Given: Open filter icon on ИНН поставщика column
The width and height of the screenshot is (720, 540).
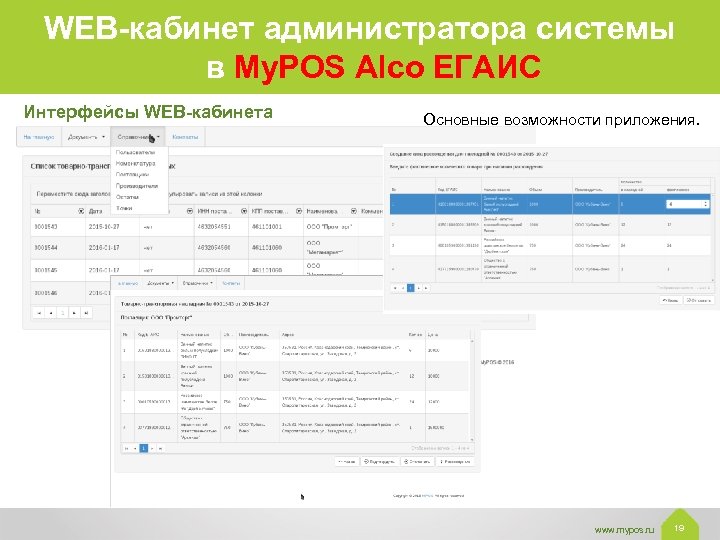Looking at the screenshot, I should [x=243, y=211].
